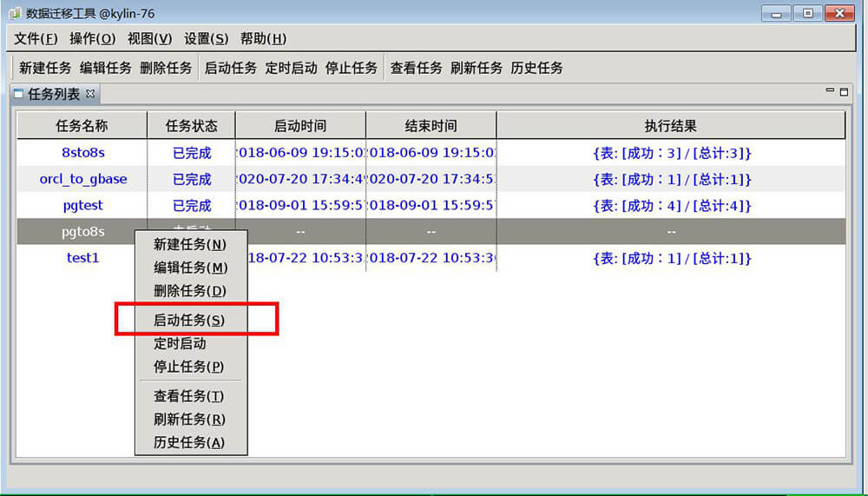Click 启动任务 in the toolbar

(231, 68)
